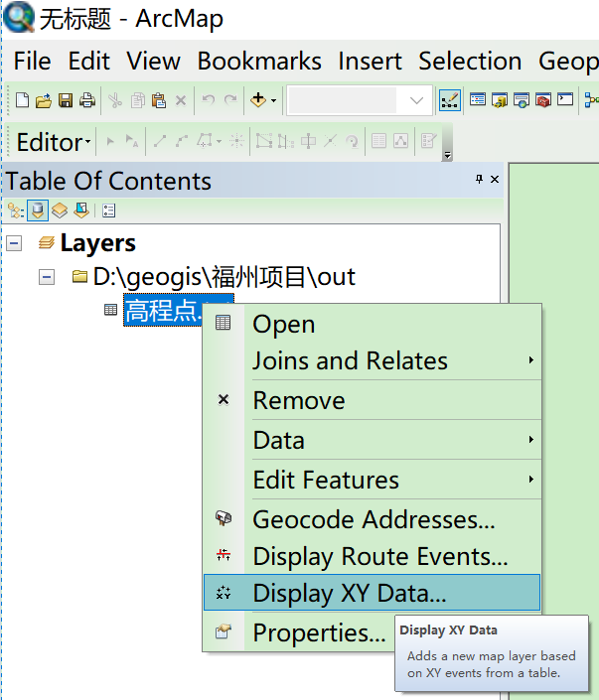Select the Edit tool arrow icon
This screenshot has height=700, width=599.
click(110, 142)
